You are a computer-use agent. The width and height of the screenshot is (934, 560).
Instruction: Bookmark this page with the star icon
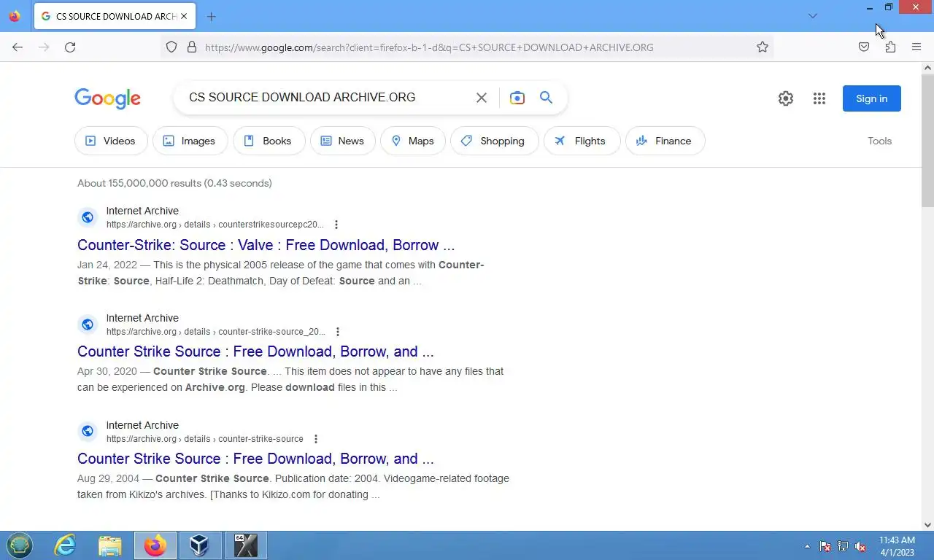pos(763,47)
